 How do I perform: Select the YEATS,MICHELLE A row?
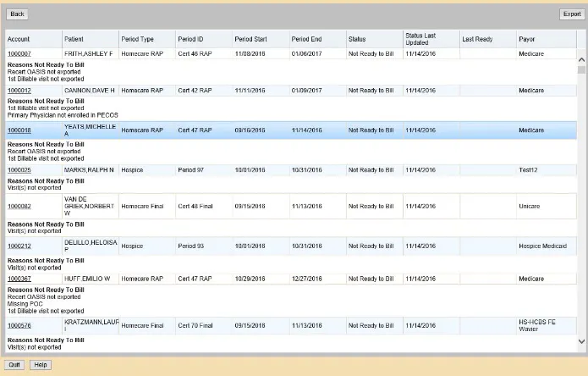291,130
